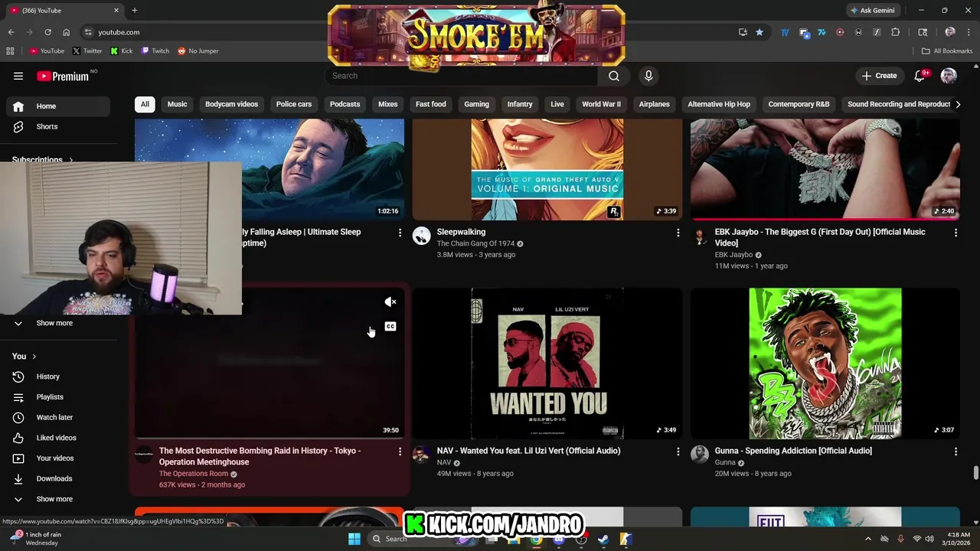Viewport: 980px width, 551px height.
Task: Open the NAV Wanted You thumbnail
Action: coord(547,364)
